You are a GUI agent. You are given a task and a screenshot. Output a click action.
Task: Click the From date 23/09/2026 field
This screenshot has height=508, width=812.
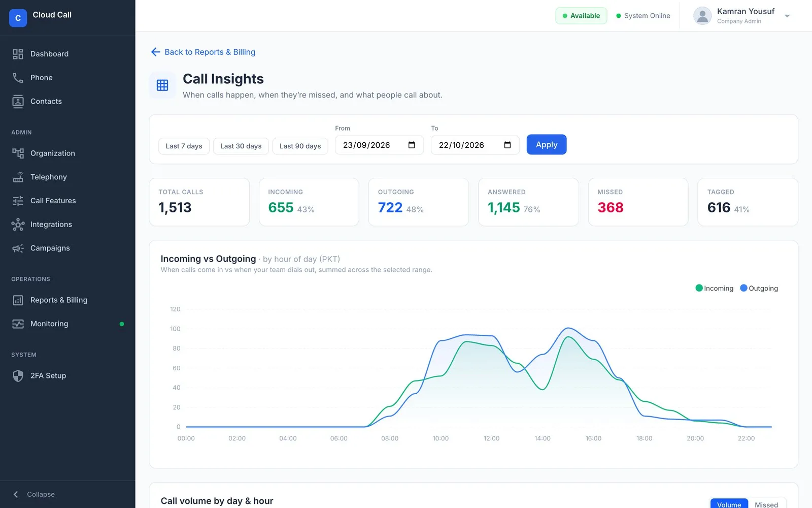(379, 145)
